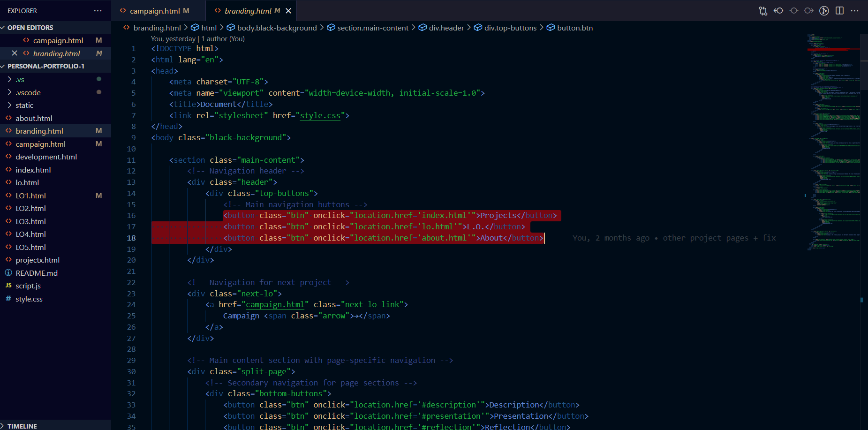
Task: Select div.top-buttons in the breadcrumb
Action: (x=510, y=28)
